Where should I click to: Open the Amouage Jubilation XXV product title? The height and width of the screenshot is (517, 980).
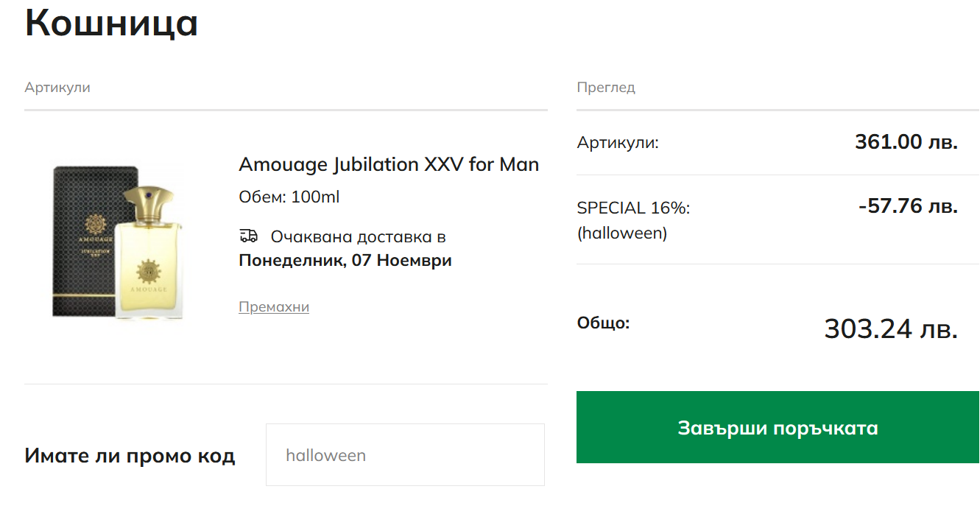coord(389,164)
